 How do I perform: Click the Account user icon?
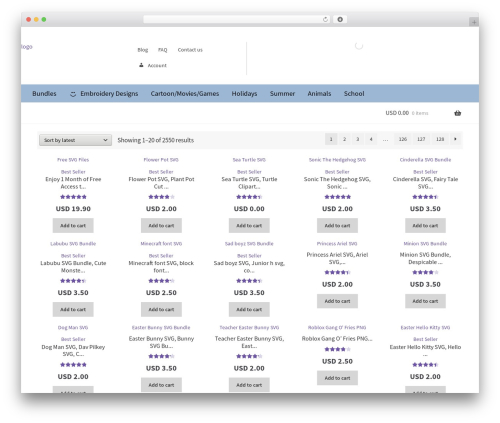point(141,65)
